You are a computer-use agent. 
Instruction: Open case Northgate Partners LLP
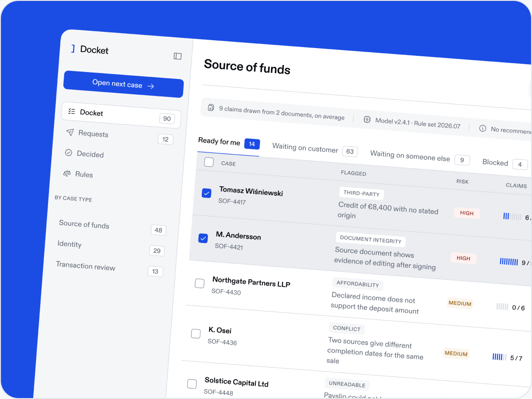(251, 282)
